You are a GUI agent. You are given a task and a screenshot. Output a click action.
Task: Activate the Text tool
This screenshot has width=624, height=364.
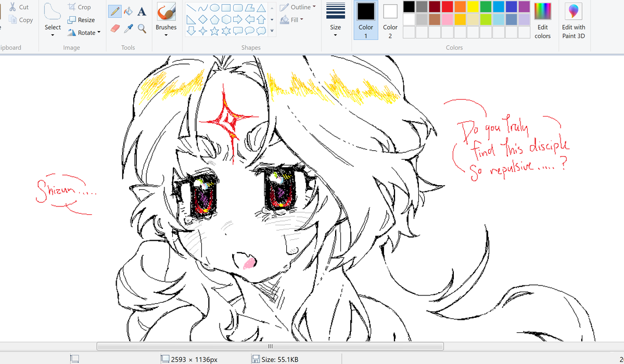pyautogui.click(x=142, y=11)
